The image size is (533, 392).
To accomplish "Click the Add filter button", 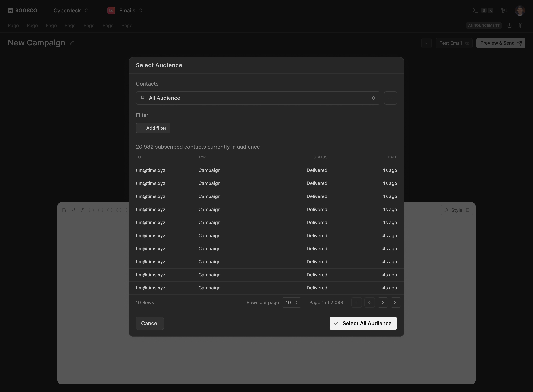I will pos(153,128).
